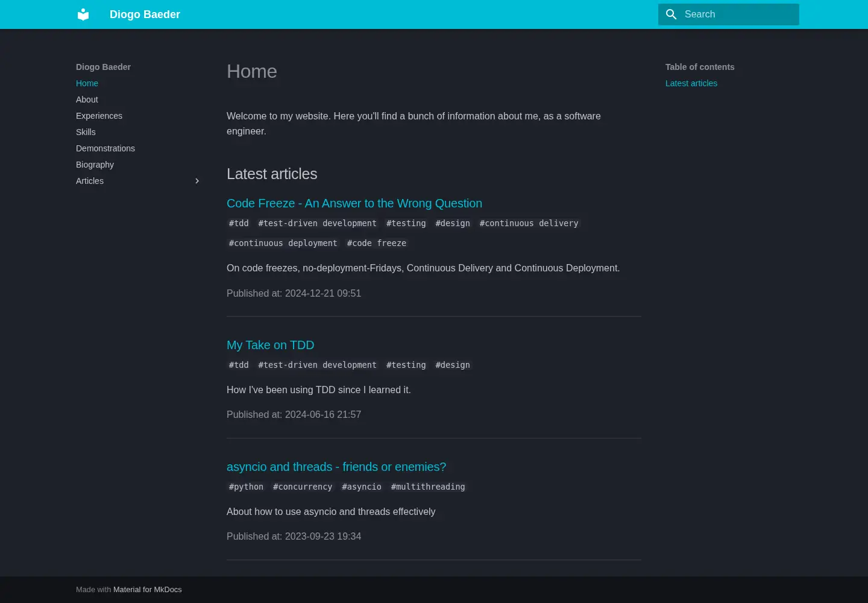Viewport: 868px width, 603px height.
Task: Navigate to the Biography page
Action: [95, 165]
